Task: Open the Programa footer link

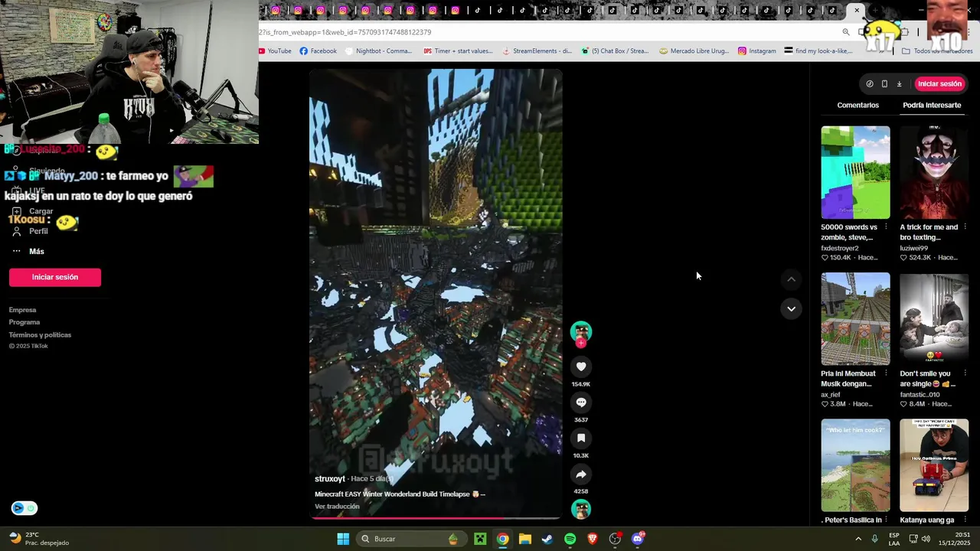Action: click(x=24, y=322)
